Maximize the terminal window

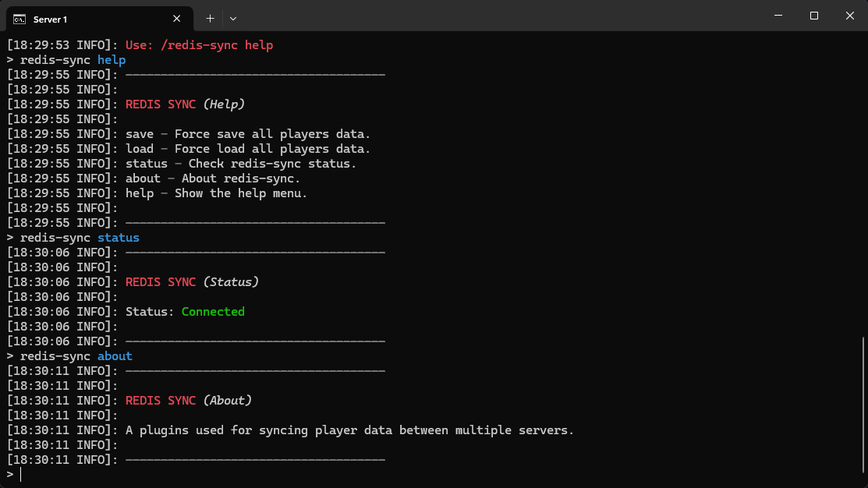[x=813, y=16]
